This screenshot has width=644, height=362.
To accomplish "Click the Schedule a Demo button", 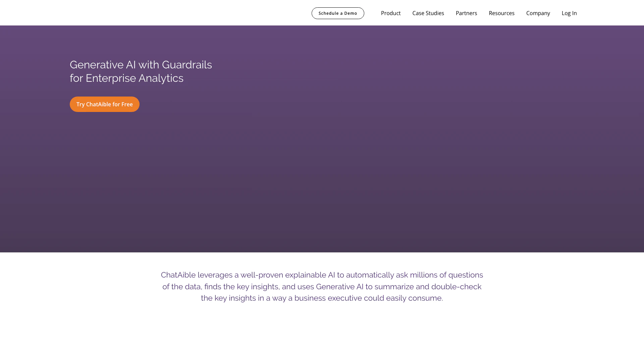I will tap(338, 13).
